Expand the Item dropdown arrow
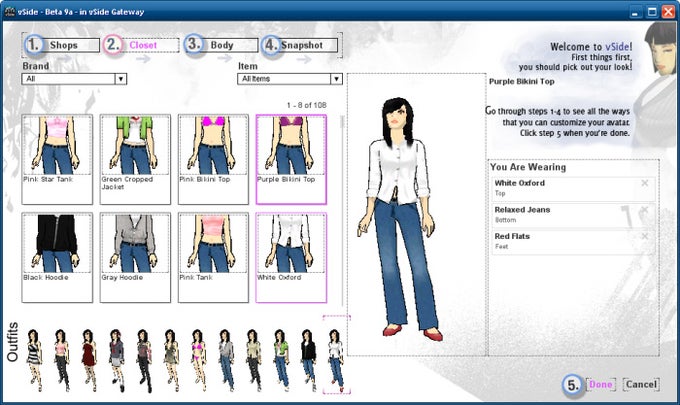The image size is (680, 405). [x=336, y=79]
